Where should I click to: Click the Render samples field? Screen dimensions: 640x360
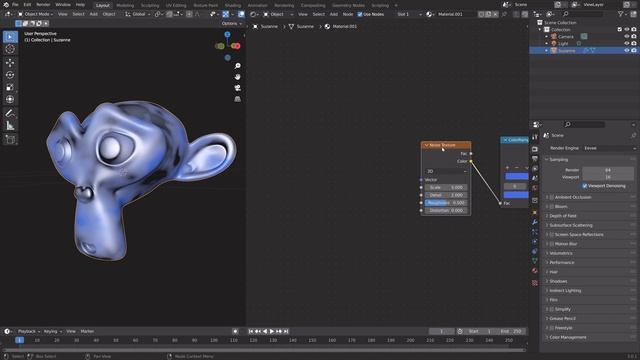pyautogui.click(x=608, y=170)
